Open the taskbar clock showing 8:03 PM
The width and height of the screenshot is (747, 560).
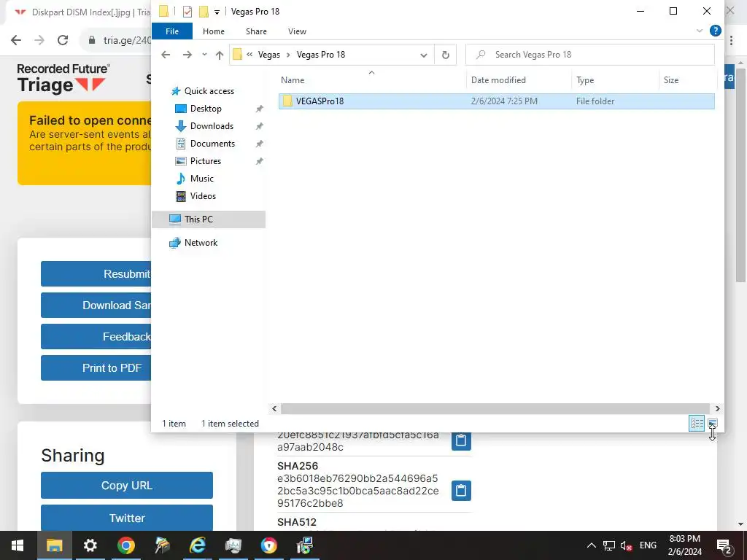tap(684, 545)
